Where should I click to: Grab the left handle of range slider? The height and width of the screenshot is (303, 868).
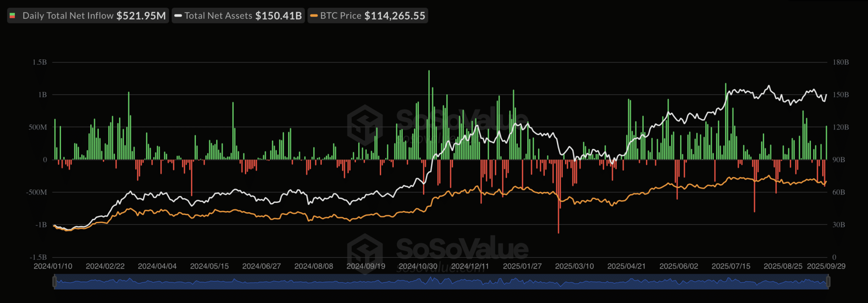[x=54, y=281]
